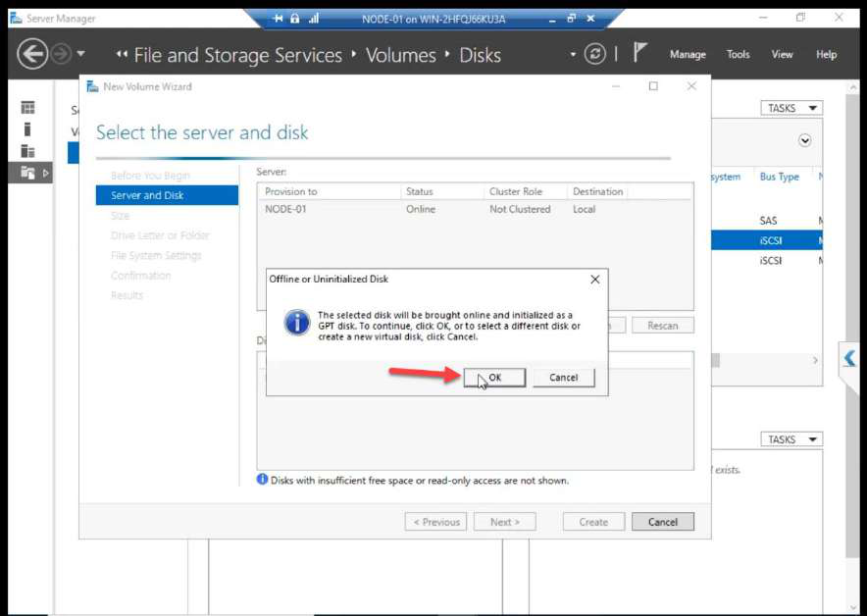Click the signal bars icon in connection bar
This screenshot has height=616, width=867.
[314, 19]
